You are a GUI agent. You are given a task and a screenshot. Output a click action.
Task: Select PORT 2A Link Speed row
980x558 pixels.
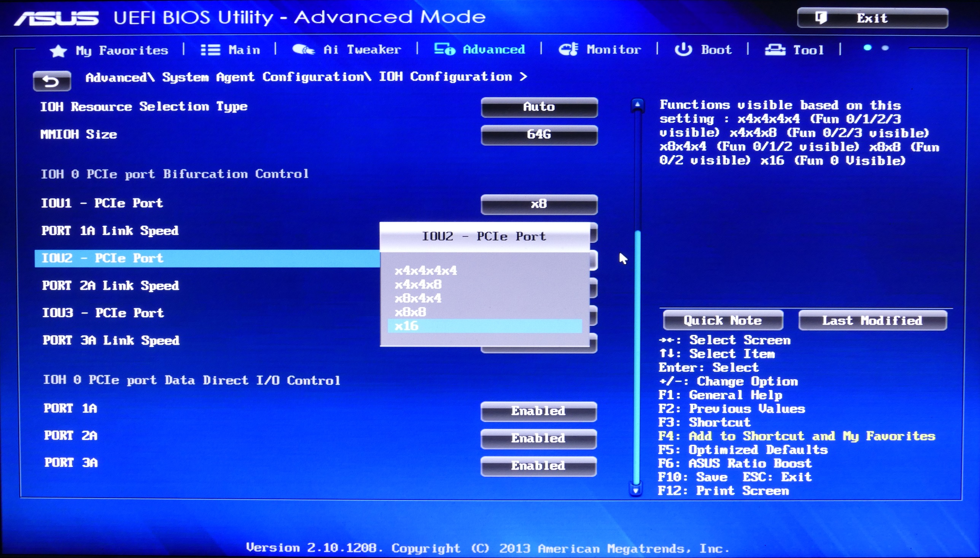[110, 285]
